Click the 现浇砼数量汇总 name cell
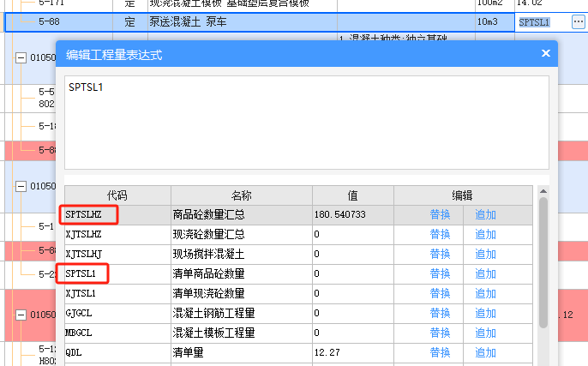Image resolution: width=588 pixels, height=366 pixels. (x=242, y=235)
